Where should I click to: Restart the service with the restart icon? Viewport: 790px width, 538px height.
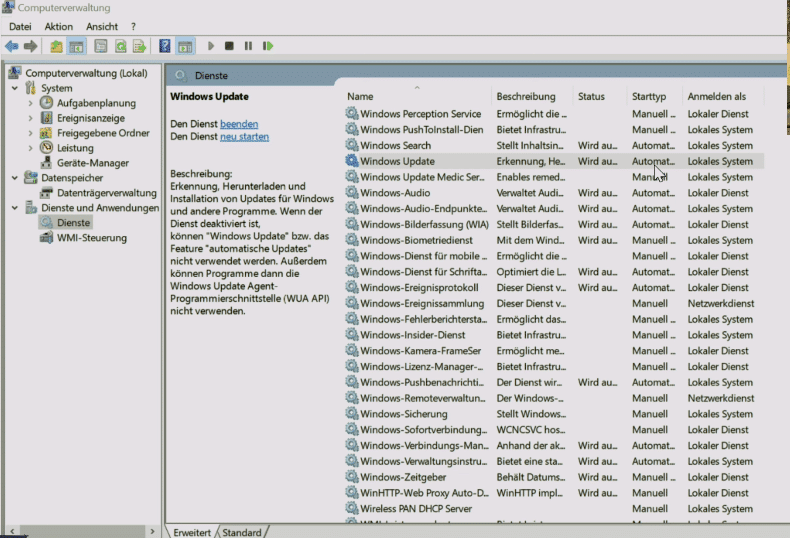click(268, 46)
